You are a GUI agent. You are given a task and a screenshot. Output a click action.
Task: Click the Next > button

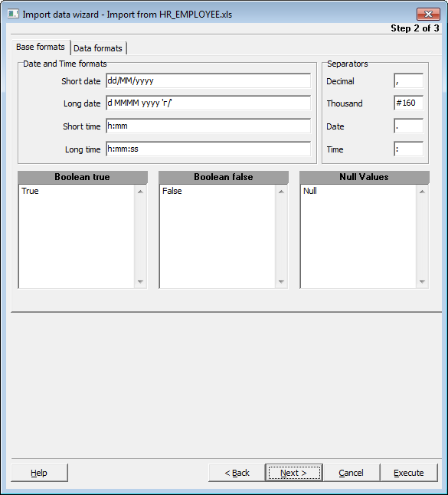294,473
